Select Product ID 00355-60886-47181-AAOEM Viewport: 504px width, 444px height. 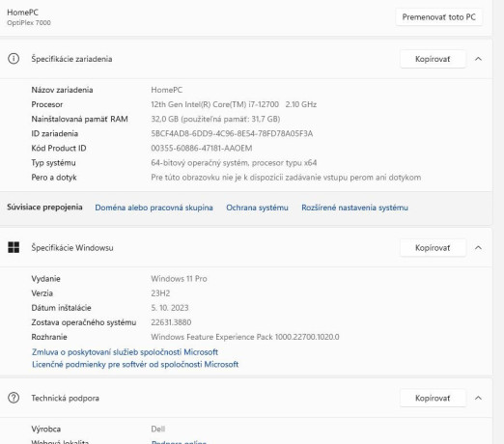point(202,148)
